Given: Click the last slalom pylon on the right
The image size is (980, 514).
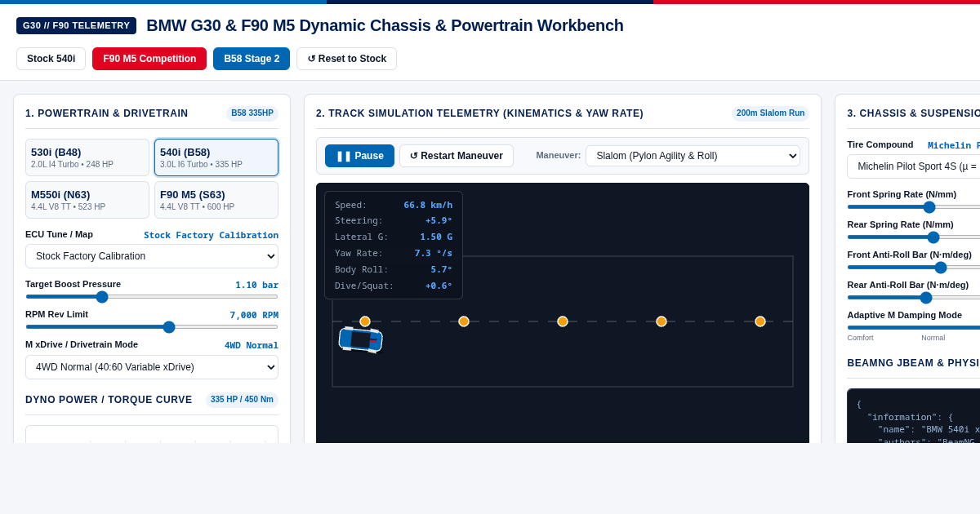Looking at the screenshot, I should [x=760, y=321].
